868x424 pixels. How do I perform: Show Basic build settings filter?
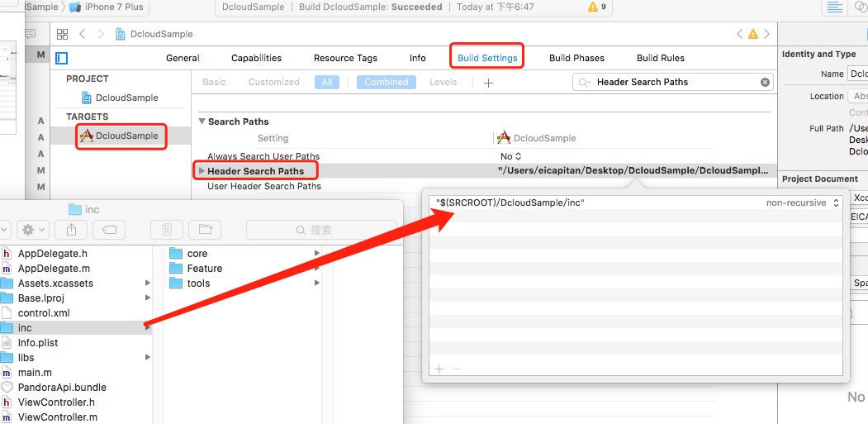pos(214,82)
